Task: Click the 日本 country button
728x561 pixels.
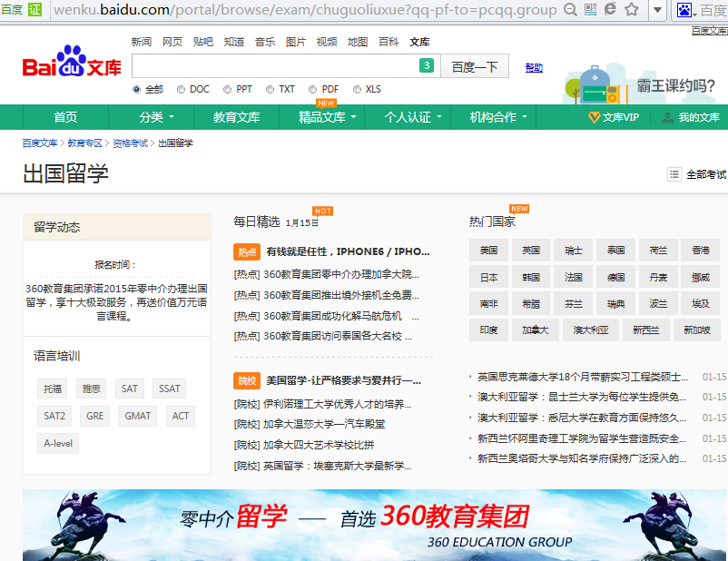Action: 488,277
